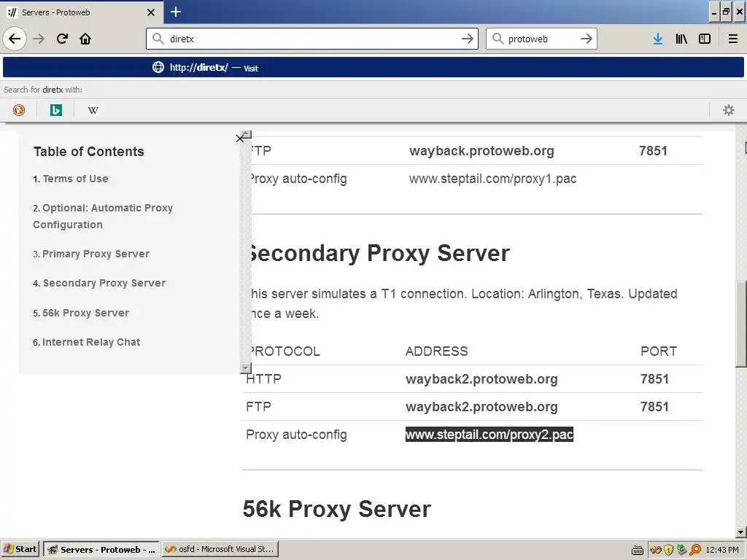Open the downloads panel
Viewport: 747px width, 560px height.
tap(658, 39)
